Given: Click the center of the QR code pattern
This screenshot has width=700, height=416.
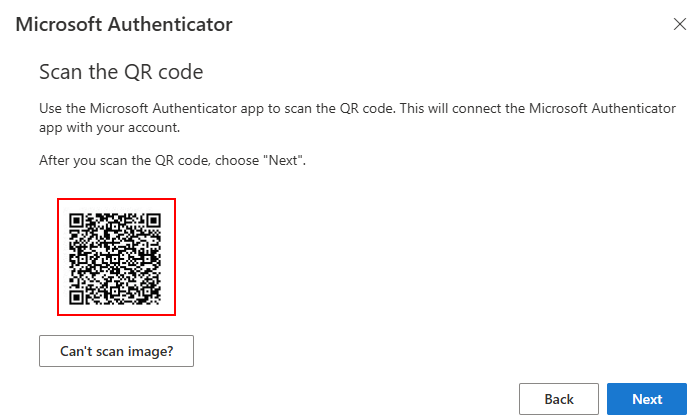Looking at the screenshot, I should pos(115,258).
